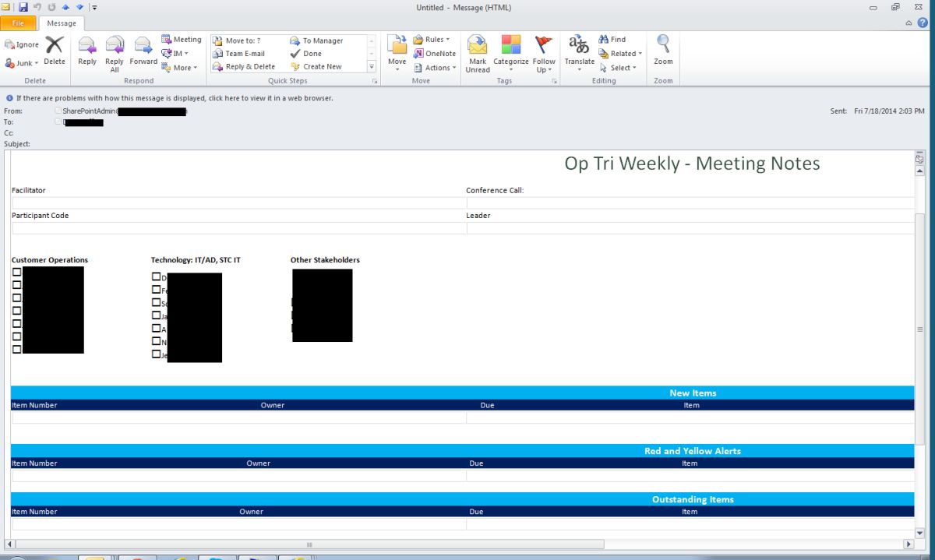Viewport: 935px width, 560px height.
Task: Click the Create New quick step
Action: coord(316,67)
